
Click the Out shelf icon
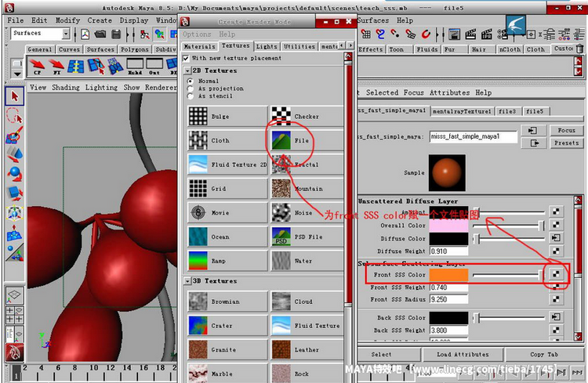[154, 67]
